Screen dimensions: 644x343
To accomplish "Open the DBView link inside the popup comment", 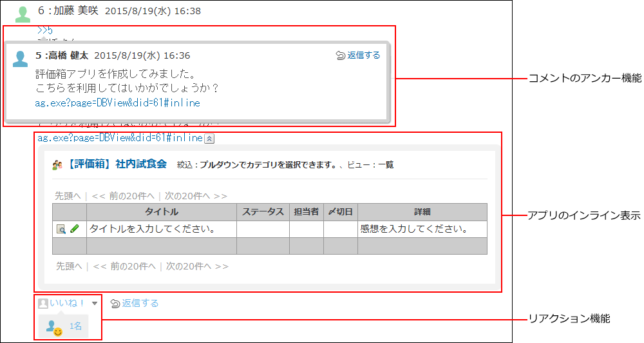I will 117,103.
